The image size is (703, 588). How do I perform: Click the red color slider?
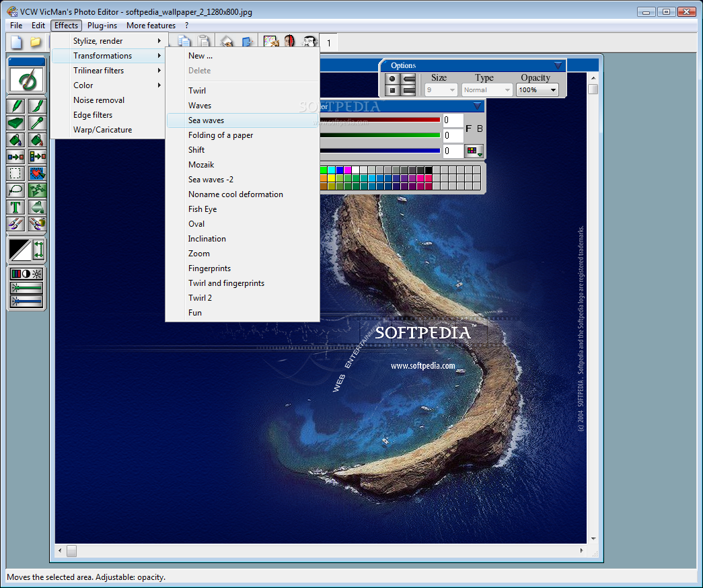click(x=380, y=120)
